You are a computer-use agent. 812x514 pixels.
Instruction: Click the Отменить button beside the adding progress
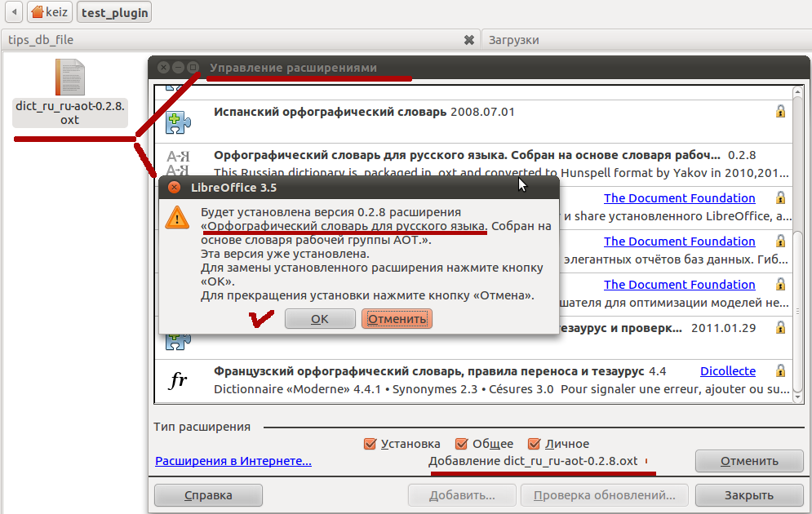tap(749, 461)
